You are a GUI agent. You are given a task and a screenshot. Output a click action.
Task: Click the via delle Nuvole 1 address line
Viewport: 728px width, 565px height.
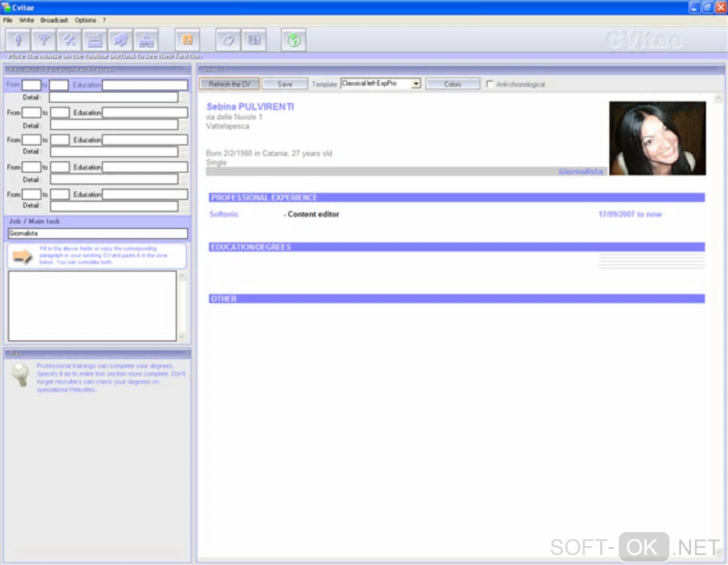[234, 117]
